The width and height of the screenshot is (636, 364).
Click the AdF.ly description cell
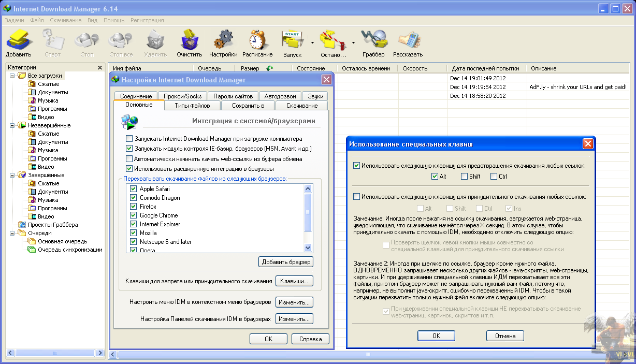[578, 87]
